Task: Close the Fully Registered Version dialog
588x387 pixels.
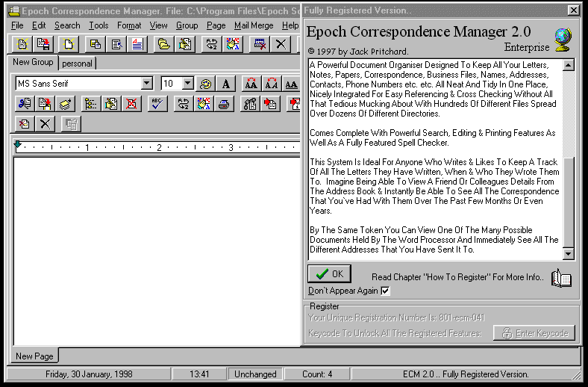Action: coord(573,10)
